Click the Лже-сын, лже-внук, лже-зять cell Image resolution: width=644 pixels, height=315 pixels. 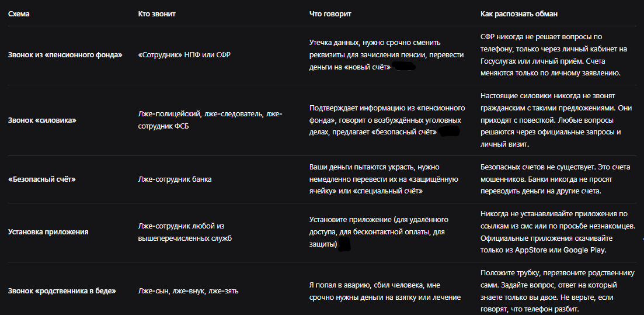[189, 291]
